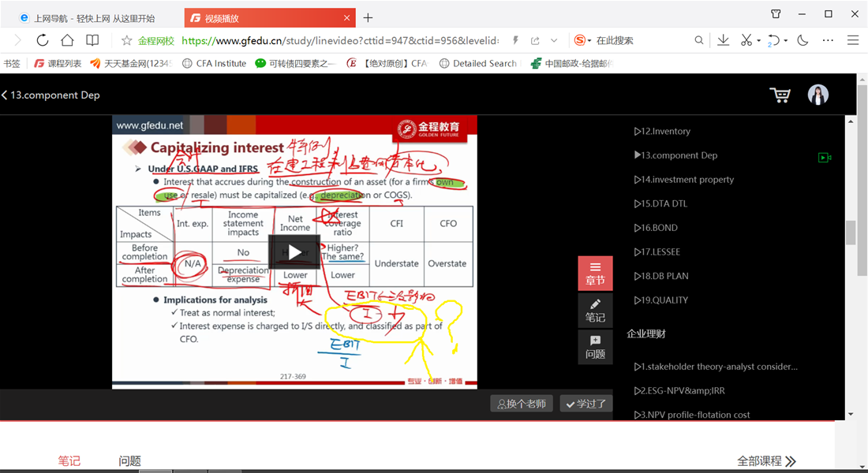Open the 章节 chapters panel button
This screenshot has width=868, height=473.
(x=595, y=274)
